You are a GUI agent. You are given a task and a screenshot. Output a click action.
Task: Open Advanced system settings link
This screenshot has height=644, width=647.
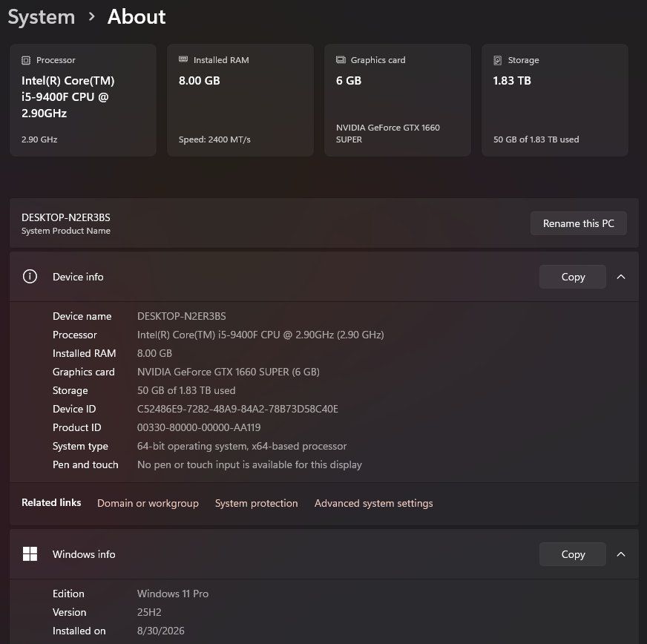373,503
